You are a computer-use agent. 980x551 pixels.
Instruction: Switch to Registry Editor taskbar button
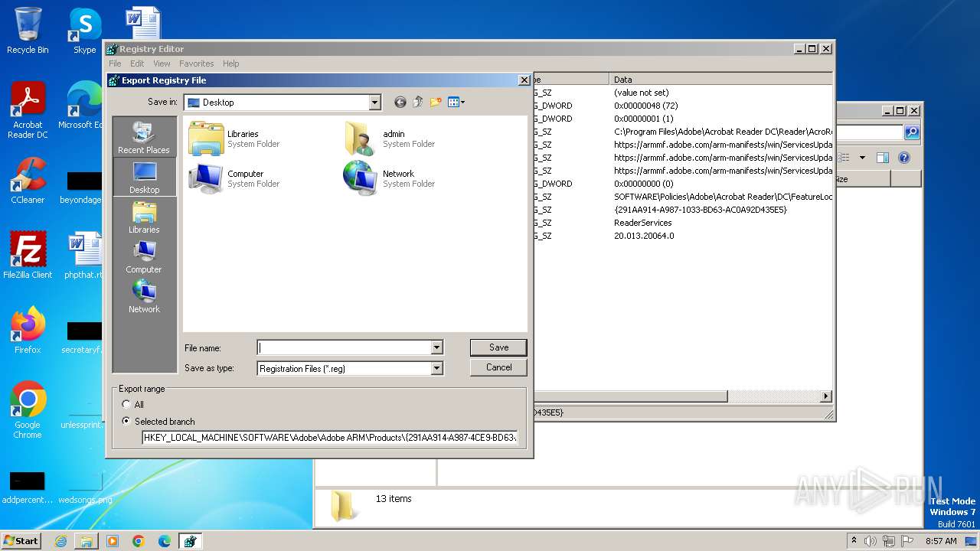tap(191, 541)
